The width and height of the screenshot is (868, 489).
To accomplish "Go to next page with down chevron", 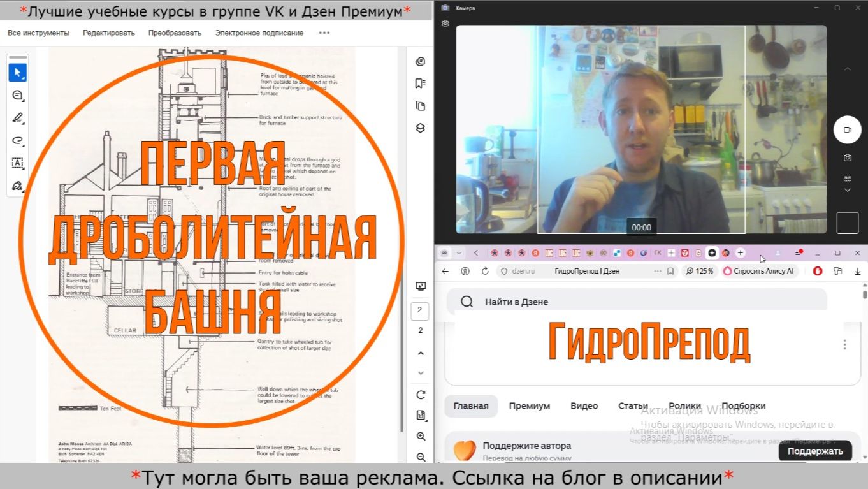I will click(x=421, y=372).
